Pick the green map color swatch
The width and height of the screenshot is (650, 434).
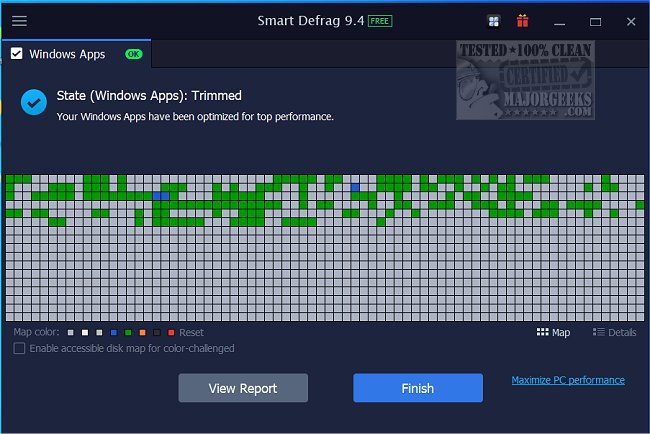click(x=128, y=332)
